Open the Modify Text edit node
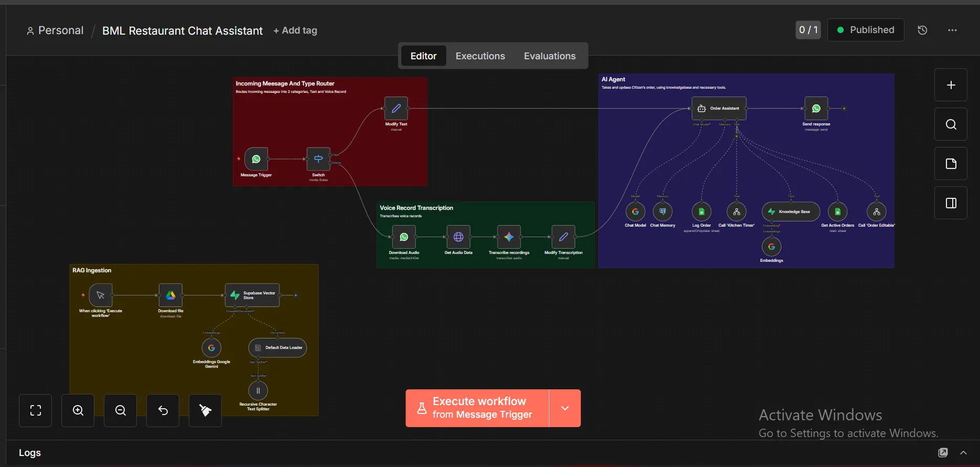 click(x=396, y=108)
